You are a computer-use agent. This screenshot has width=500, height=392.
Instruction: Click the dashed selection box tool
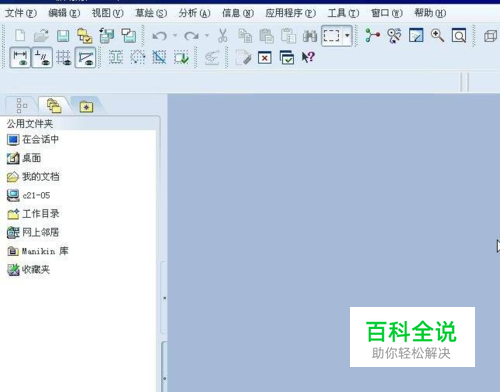[x=332, y=35]
